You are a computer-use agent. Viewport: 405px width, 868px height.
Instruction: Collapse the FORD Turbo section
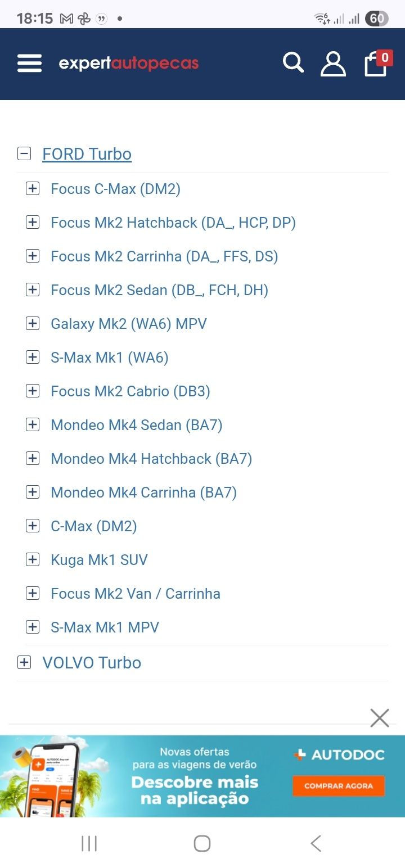click(x=24, y=153)
